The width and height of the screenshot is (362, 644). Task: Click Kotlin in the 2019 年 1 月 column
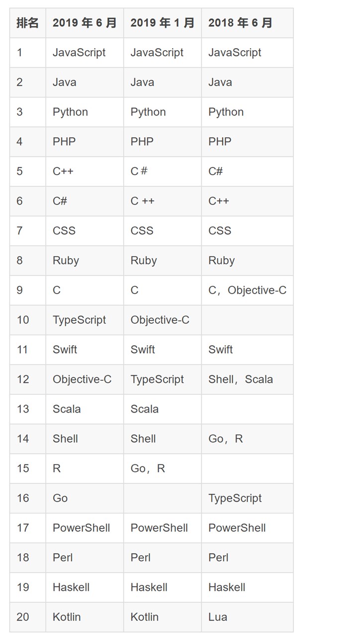[144, 617]
